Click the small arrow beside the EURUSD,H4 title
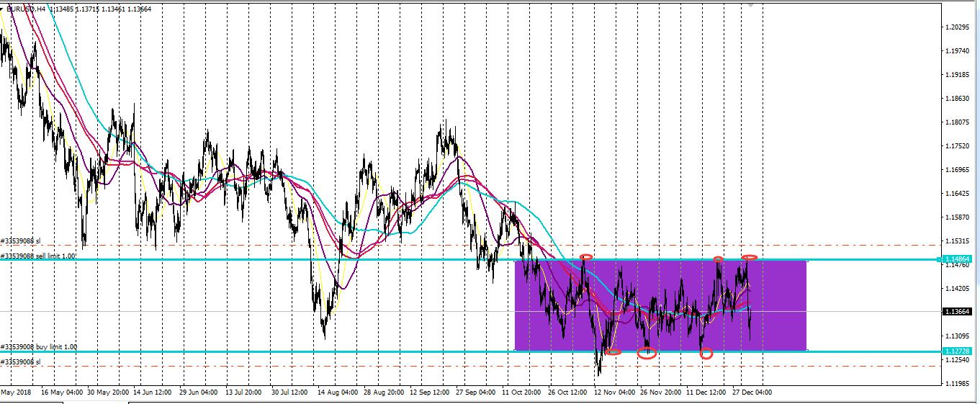Viewport: 980px width, 404px height. (3, 9)
